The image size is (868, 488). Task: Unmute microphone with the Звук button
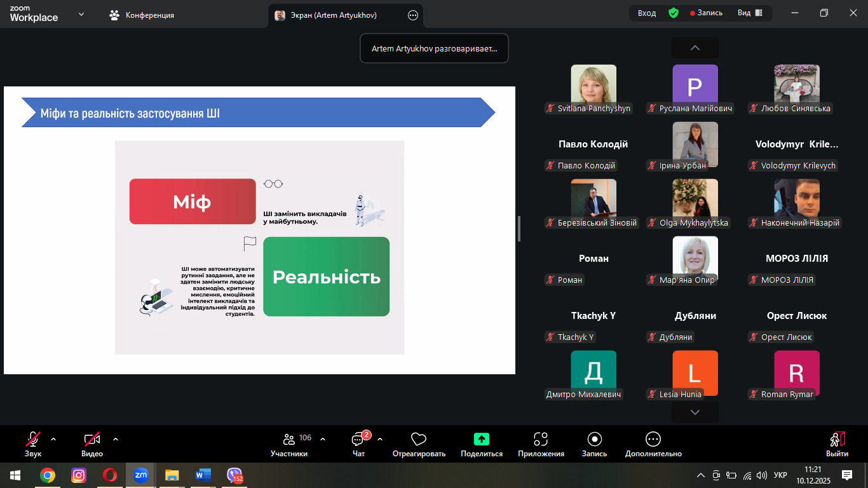[33, 439]
